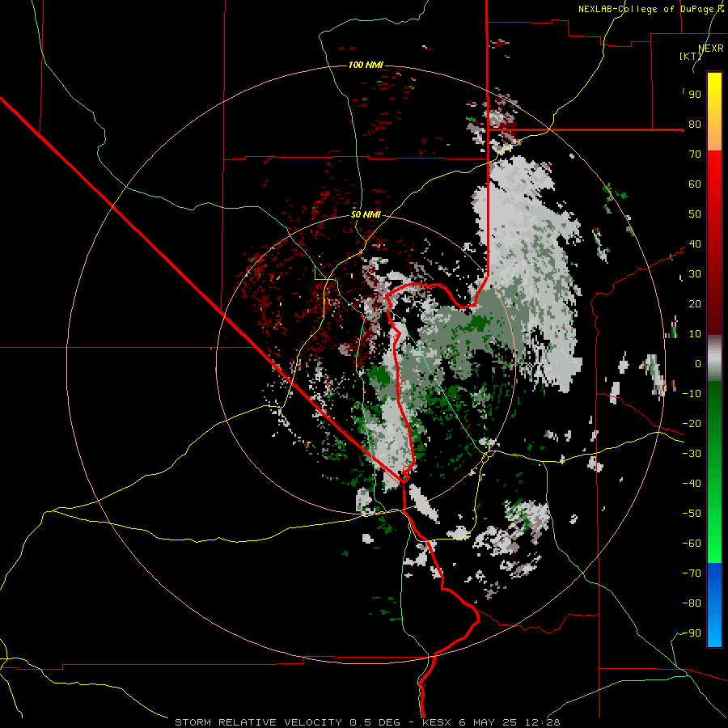Click the -80 value on the velocity scale
Image resolution: width=728 pixels, height=728 pixels.
pyautogui.click(x=692, y=603)
